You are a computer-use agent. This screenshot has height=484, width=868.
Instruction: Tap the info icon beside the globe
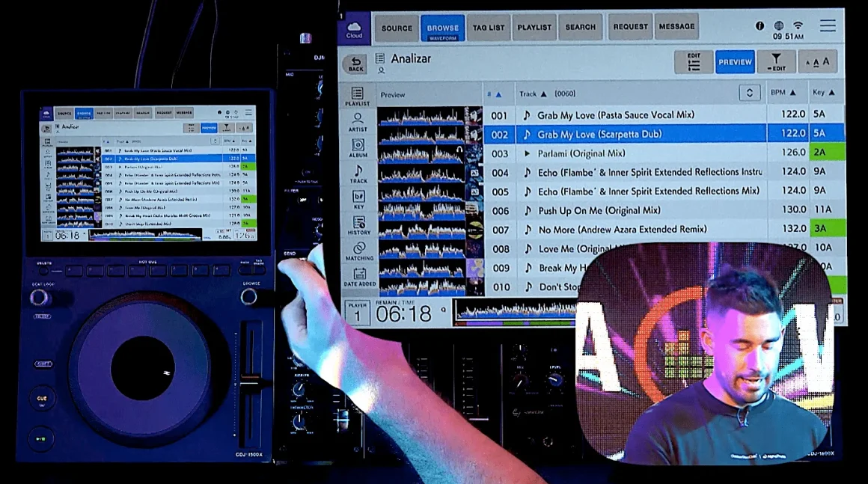[760, 25]
